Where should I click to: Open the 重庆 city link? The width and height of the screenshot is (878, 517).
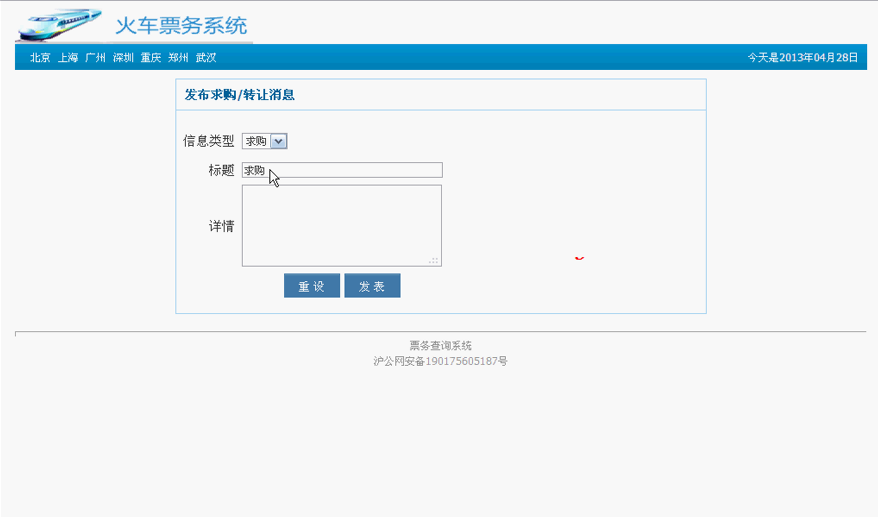click(x=151, y=58)
